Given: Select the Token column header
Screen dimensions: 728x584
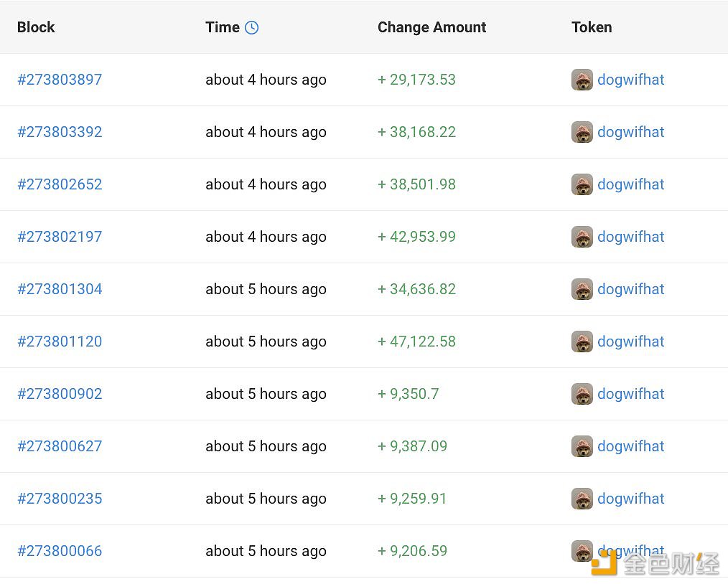Looking at the screenshot, I should 592,27.
